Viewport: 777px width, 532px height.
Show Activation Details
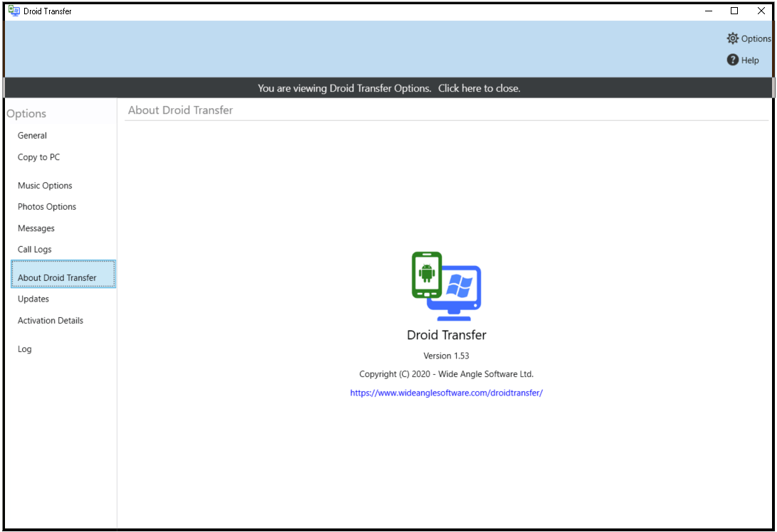coord(51,321)
